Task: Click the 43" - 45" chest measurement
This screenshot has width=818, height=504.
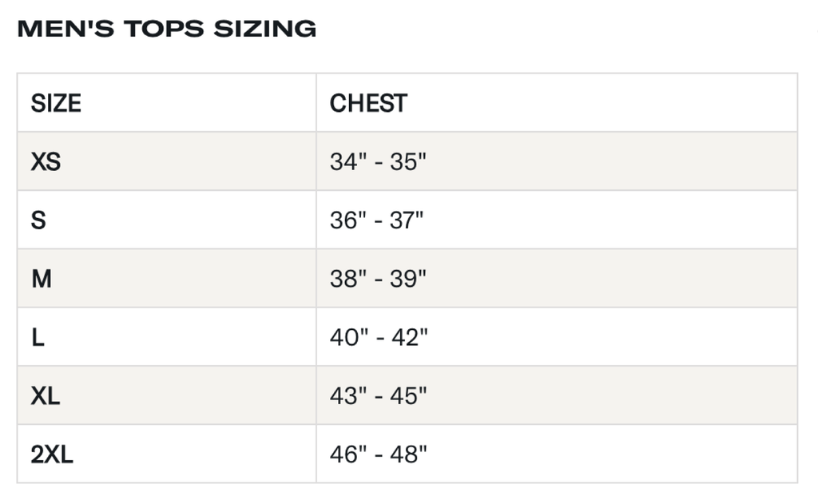Action: coord(378,396)
